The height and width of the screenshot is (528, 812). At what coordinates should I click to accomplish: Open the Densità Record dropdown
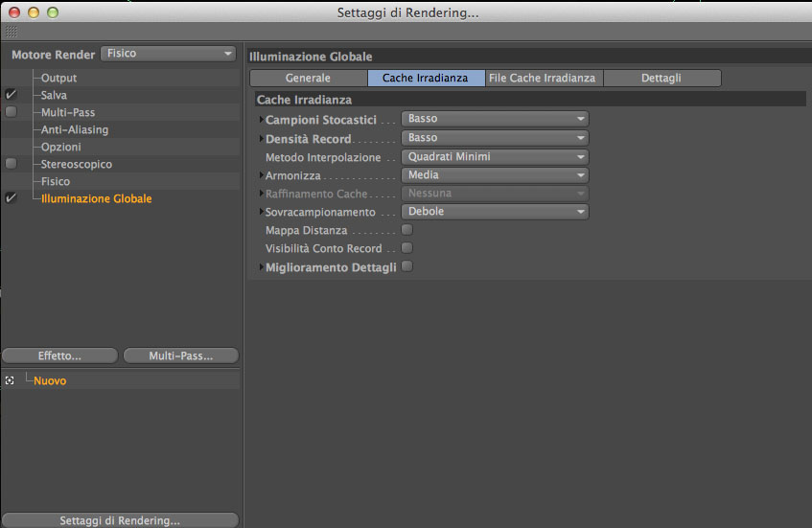[495, 138]
